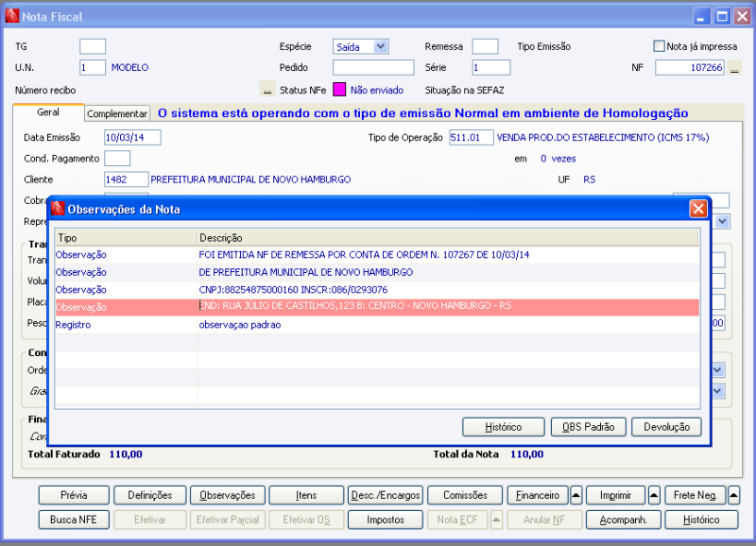
Task: Close the Observações da Nota dialog
Action: [x=698, y=209]
